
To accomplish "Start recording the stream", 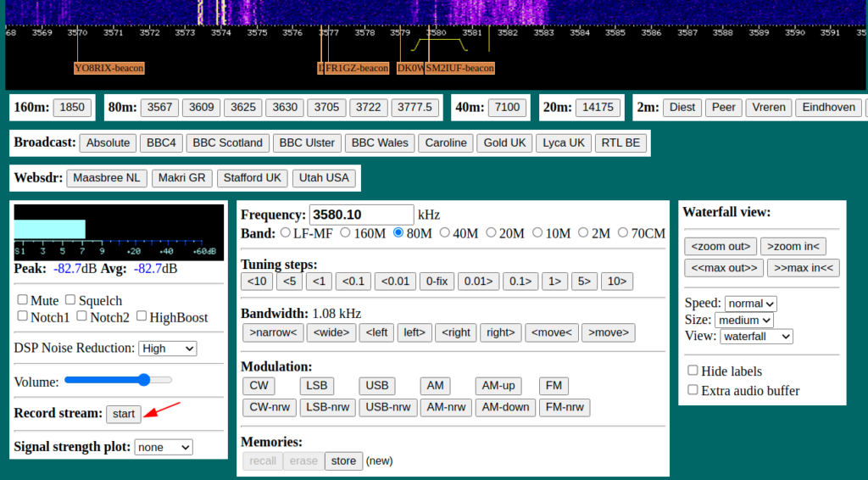I will 124,414.
